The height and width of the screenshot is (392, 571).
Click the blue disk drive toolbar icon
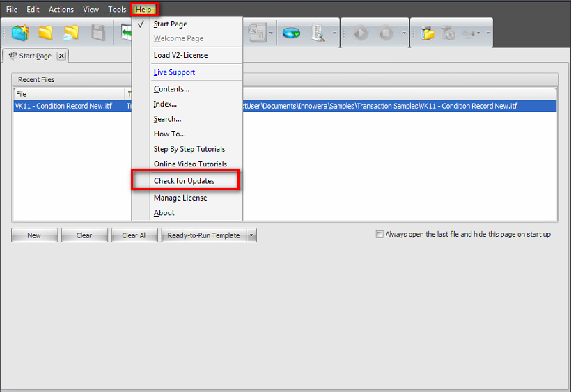pos(292,33)
